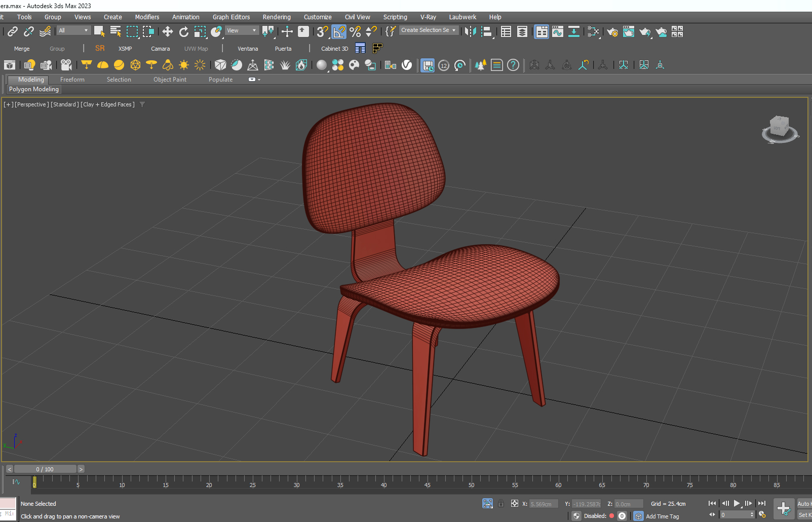Click the Cabinet 3D button
Image resolution: width=812 pixels, height=522 pixels.
334,49
